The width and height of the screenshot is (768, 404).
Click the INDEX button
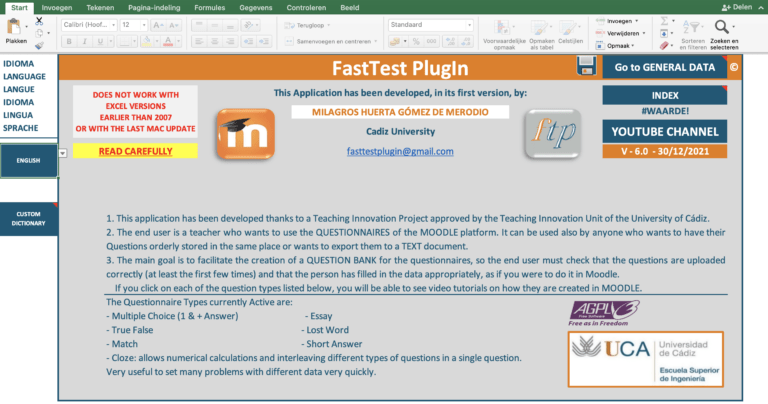point(665,95)
